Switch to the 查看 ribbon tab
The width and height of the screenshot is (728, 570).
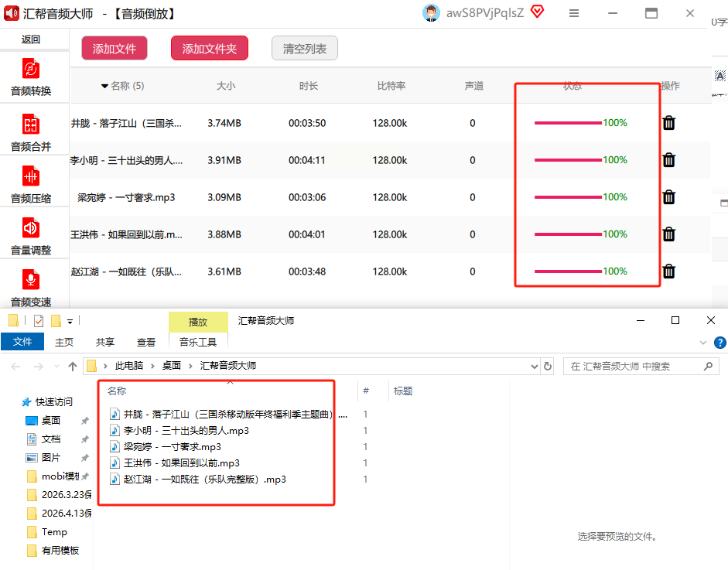coord(146,342)
